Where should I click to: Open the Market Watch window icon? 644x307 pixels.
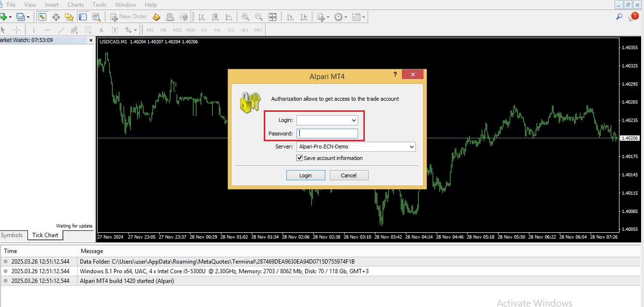click(x=42, y=17)
